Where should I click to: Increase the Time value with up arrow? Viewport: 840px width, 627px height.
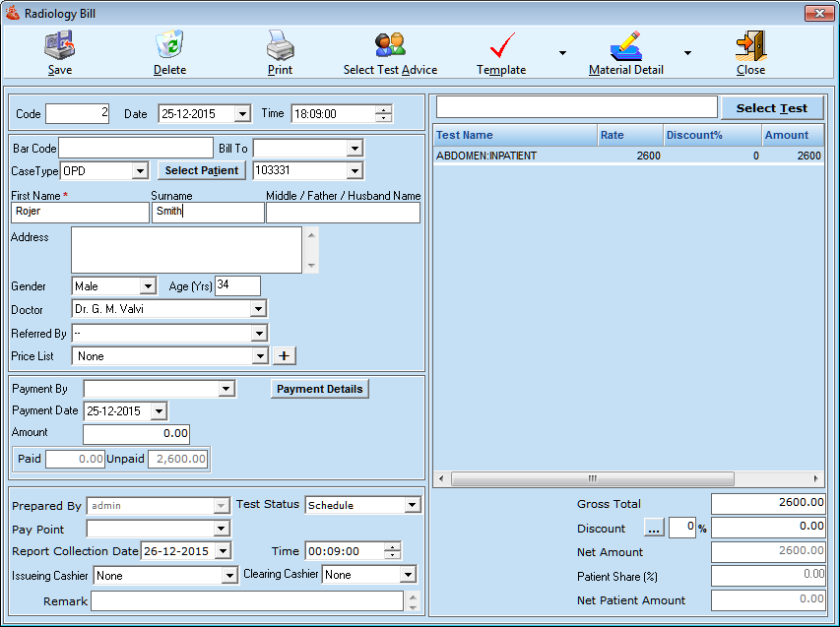[384, 109]
